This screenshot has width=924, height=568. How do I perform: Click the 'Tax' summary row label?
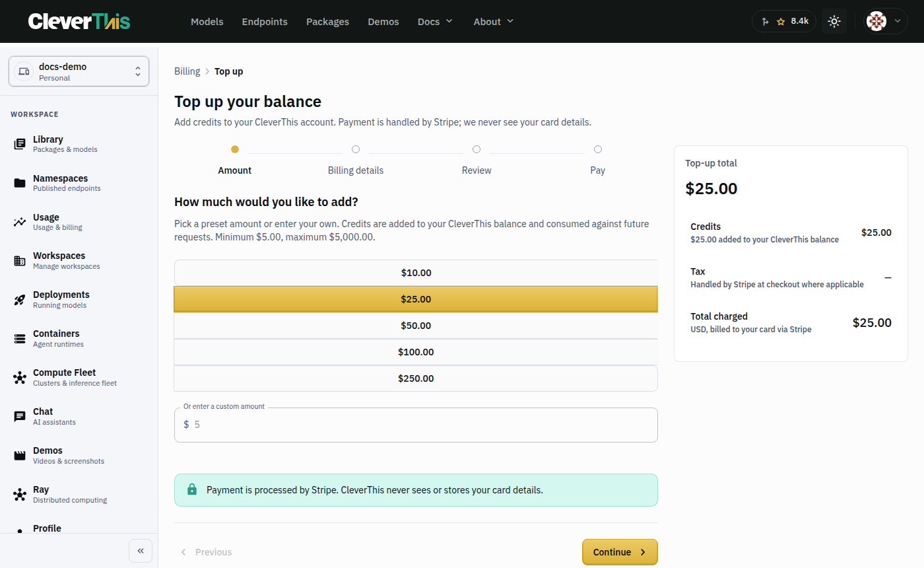tap(698, 271)
